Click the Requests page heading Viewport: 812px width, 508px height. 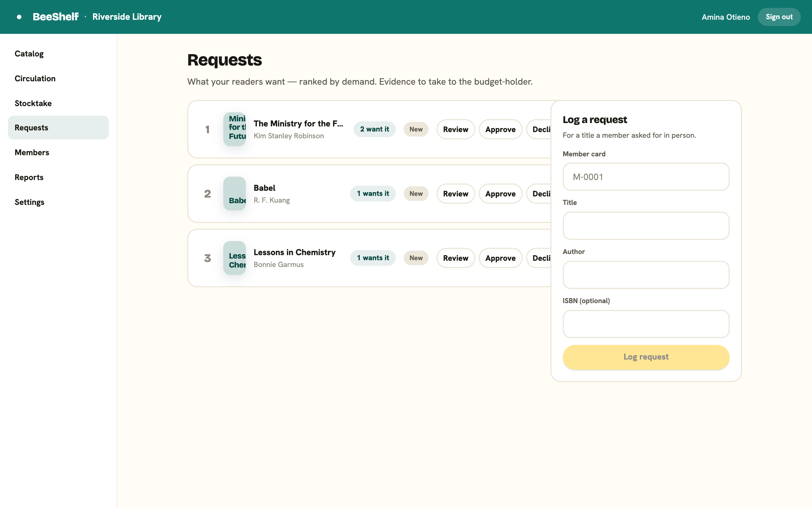click(224, 60)
